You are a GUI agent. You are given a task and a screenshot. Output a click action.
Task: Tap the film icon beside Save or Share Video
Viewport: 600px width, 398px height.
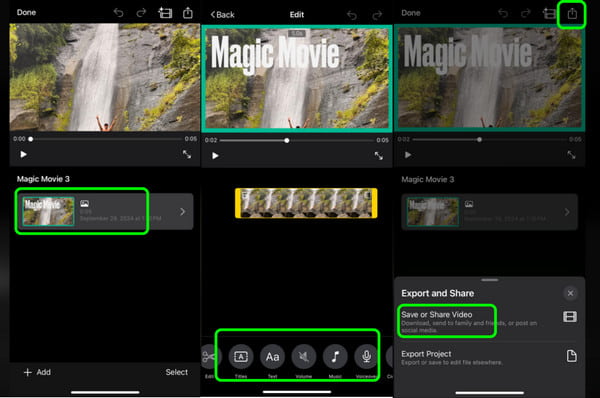[x=570, y=316]
